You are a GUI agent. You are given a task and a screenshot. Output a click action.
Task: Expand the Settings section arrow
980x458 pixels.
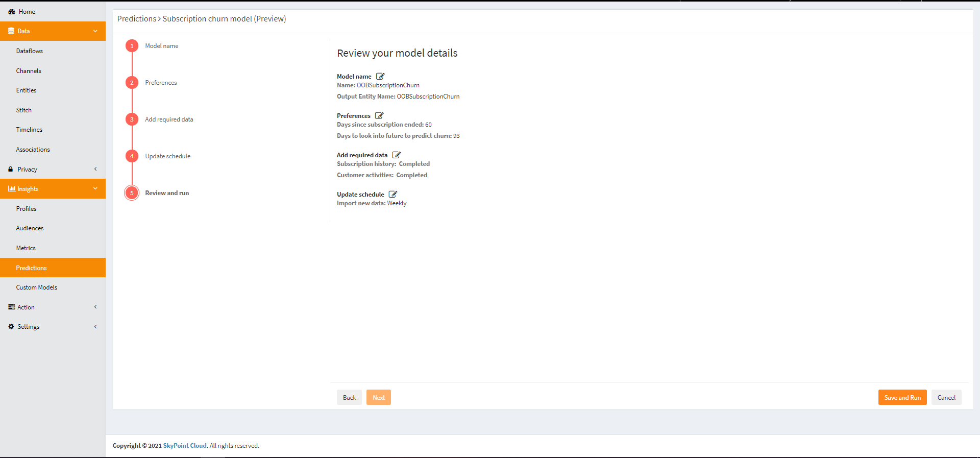(95, 327)
